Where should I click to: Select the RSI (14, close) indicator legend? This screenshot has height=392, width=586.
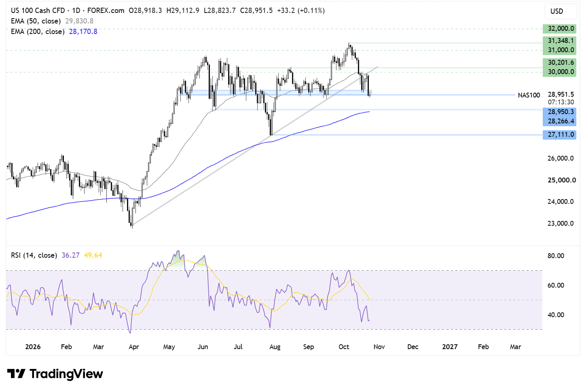point(34,255)
